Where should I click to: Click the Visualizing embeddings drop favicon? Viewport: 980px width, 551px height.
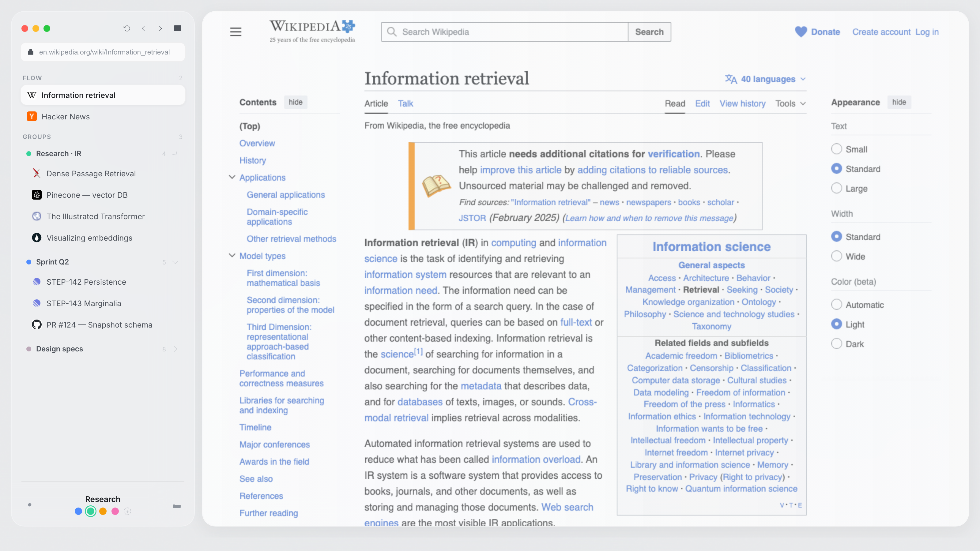[36, 238]
